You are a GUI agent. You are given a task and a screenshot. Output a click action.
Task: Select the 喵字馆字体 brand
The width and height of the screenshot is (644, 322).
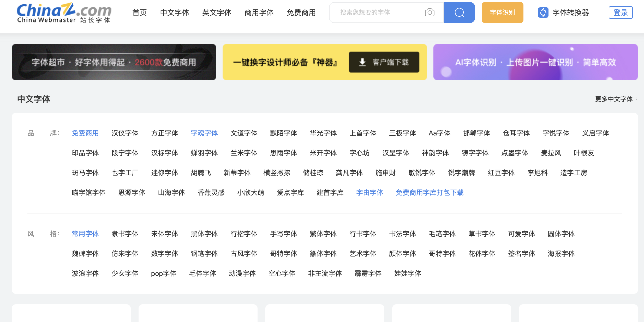tap(89, 193)
